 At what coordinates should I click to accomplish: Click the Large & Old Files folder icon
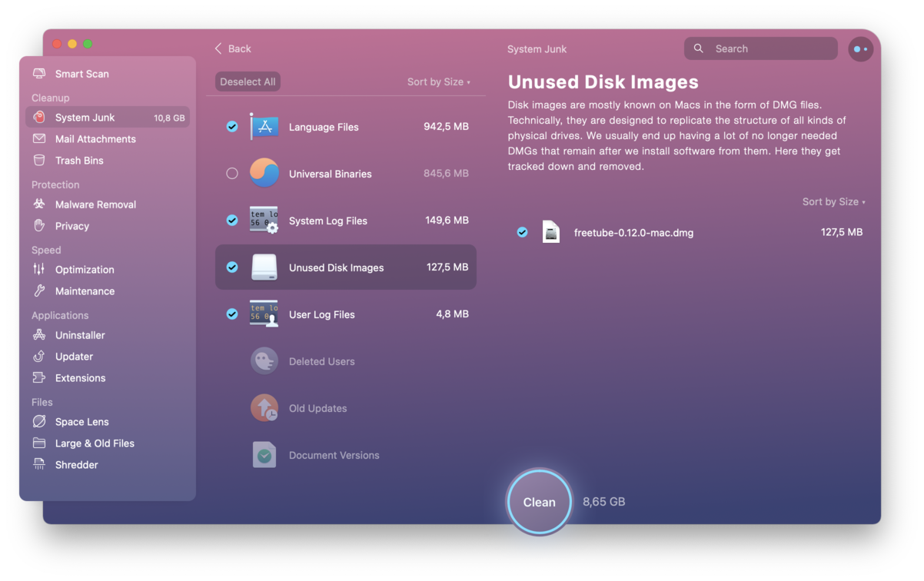point(39,443)
